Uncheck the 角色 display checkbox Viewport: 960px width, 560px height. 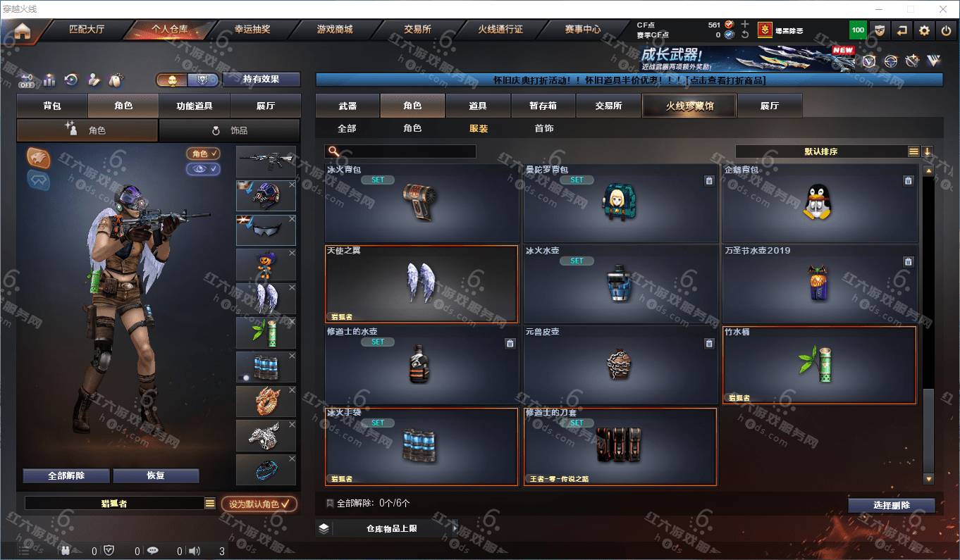[x=204, y=153]
